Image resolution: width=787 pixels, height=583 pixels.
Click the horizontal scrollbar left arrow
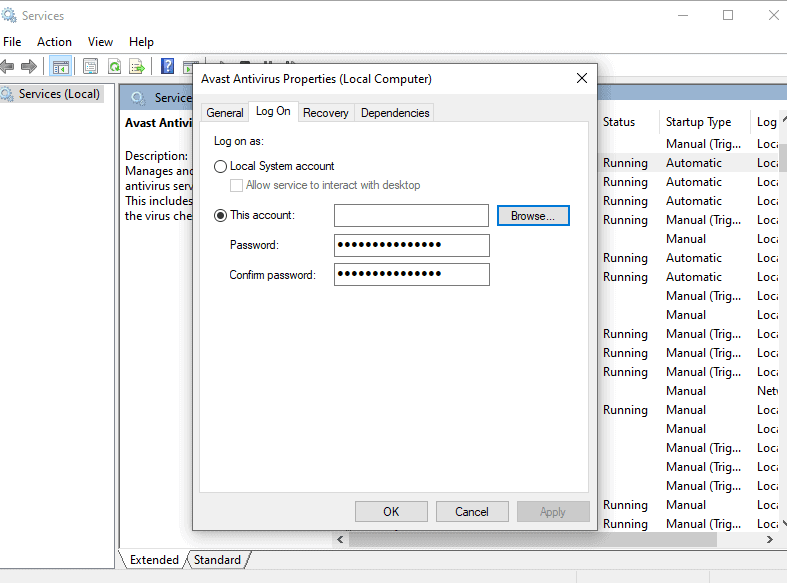(340, 540)
